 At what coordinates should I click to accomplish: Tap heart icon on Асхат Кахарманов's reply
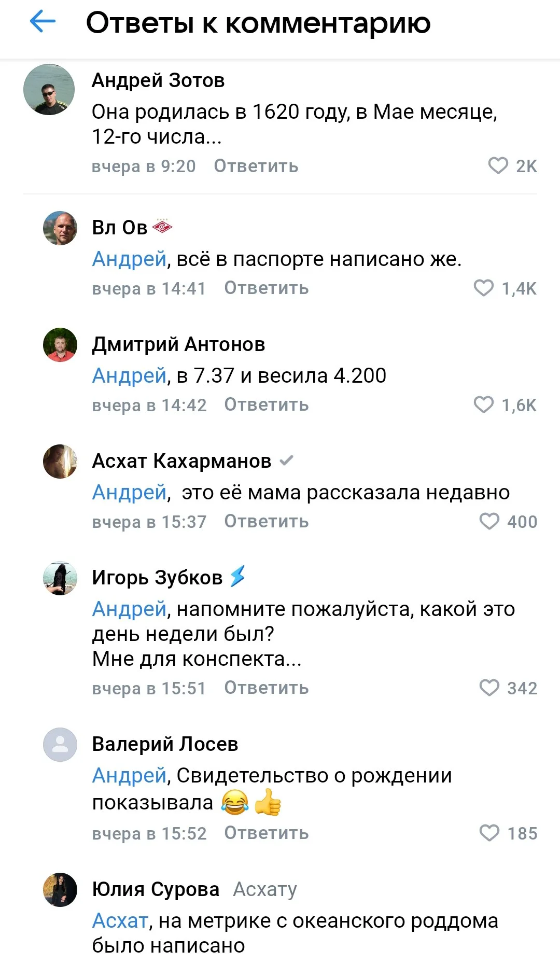click(489, 521)
